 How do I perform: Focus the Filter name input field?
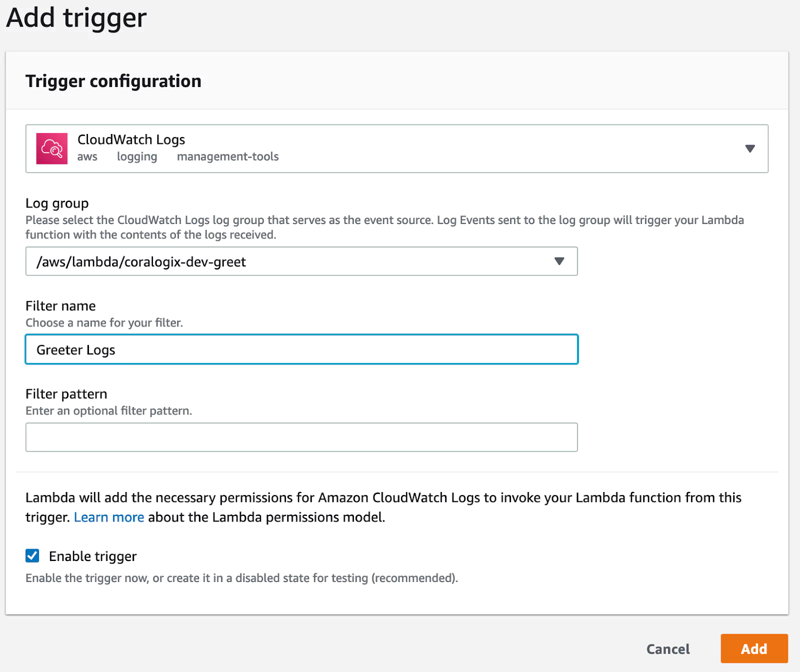click(x=301, y=349)
